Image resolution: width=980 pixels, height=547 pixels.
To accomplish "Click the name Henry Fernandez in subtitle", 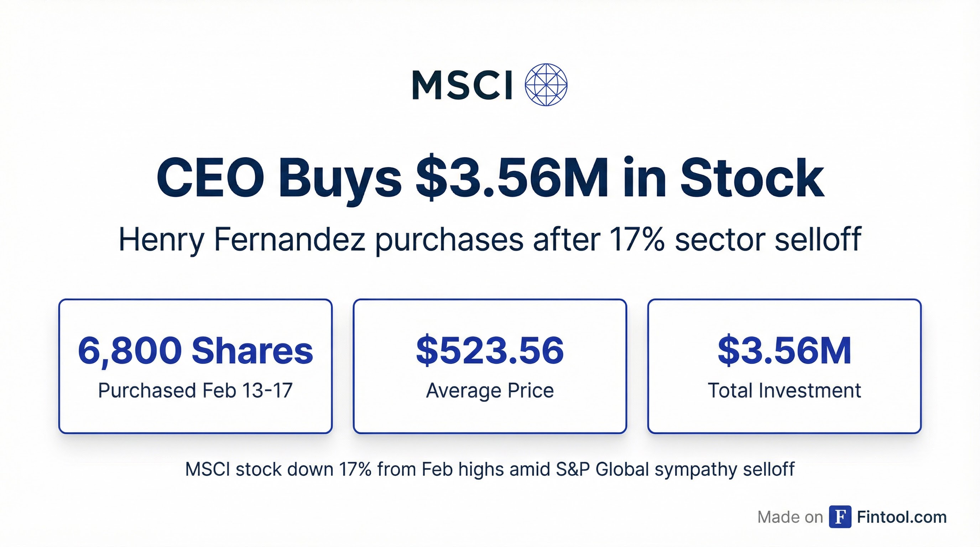I will point(242,239).
